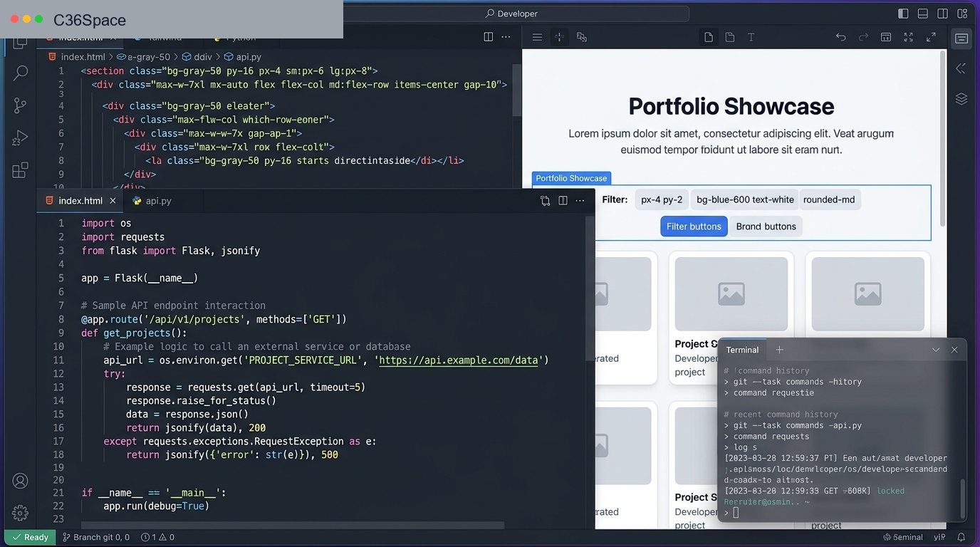Click the Filter buttons button
980x547 pixels.
click(694, 226)
